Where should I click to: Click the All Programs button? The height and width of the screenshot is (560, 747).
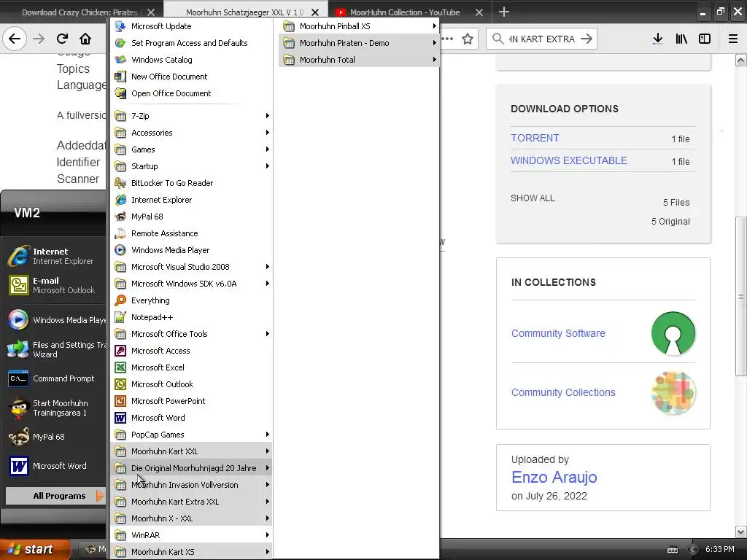point(55,496)
